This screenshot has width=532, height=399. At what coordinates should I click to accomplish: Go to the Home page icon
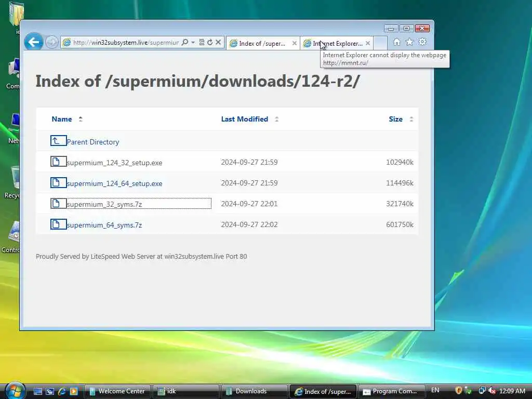(396, 42)
